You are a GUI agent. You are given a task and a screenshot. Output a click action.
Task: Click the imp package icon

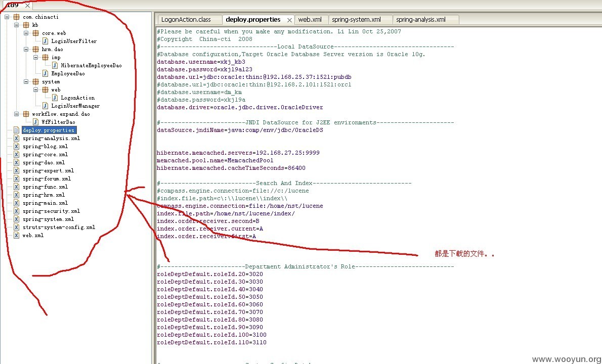pos(46,57)
